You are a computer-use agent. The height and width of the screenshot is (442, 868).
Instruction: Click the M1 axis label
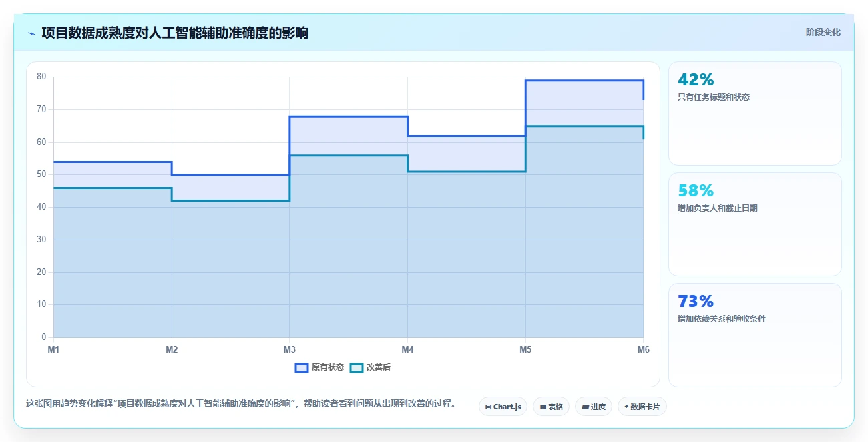pos(53,349)
